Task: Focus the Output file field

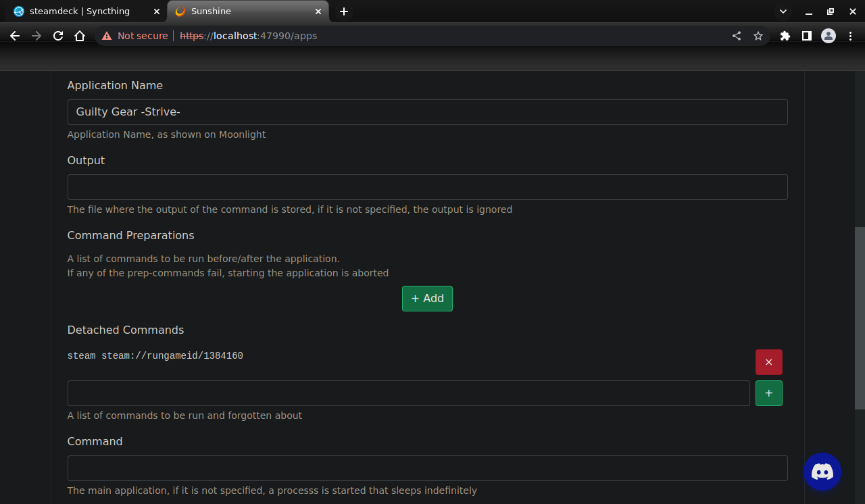Action: tap(427, 187)
